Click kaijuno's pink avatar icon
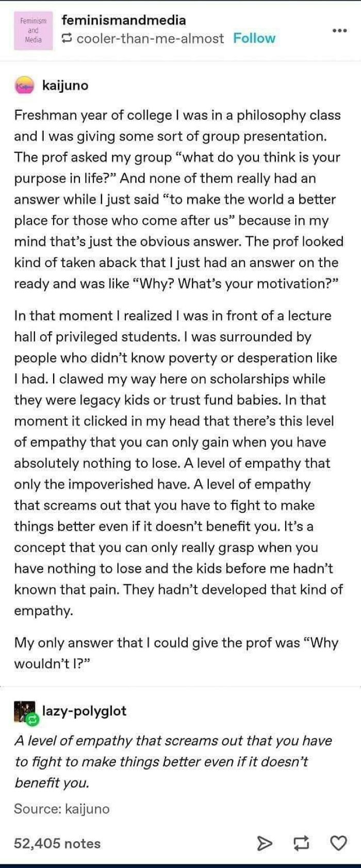 24,86
